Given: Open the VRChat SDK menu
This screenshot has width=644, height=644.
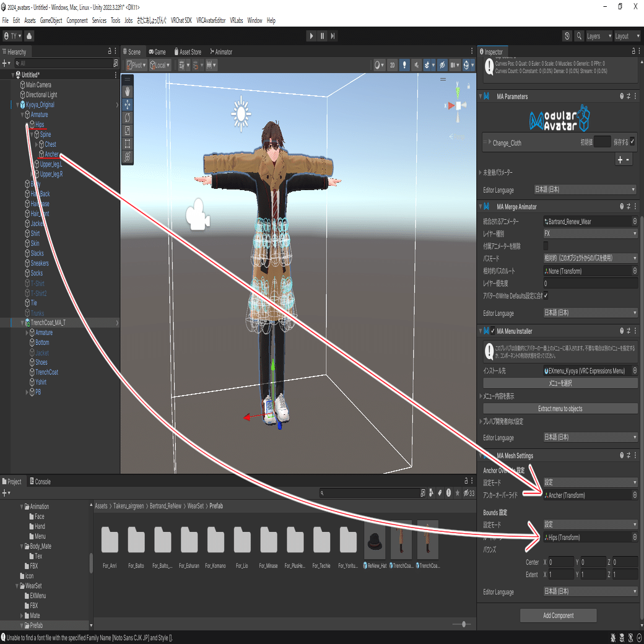Looking at the screenshot, I should tap(181, 20).
